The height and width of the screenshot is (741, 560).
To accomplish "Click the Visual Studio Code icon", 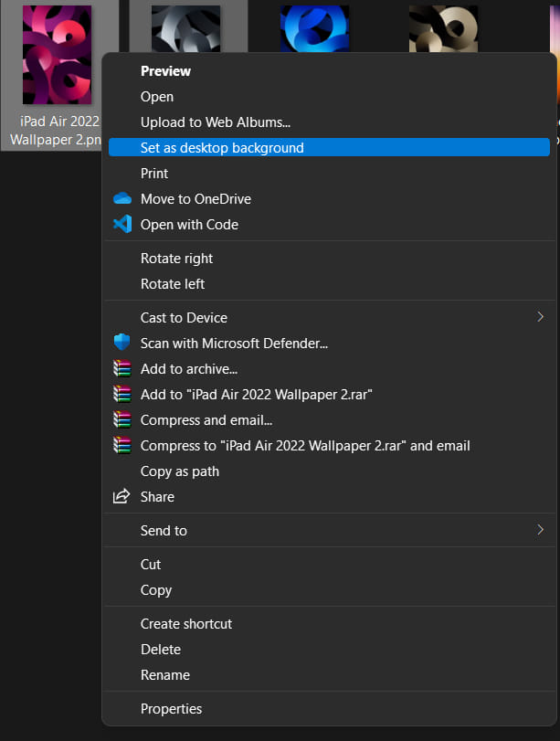I will pos(122,224).
